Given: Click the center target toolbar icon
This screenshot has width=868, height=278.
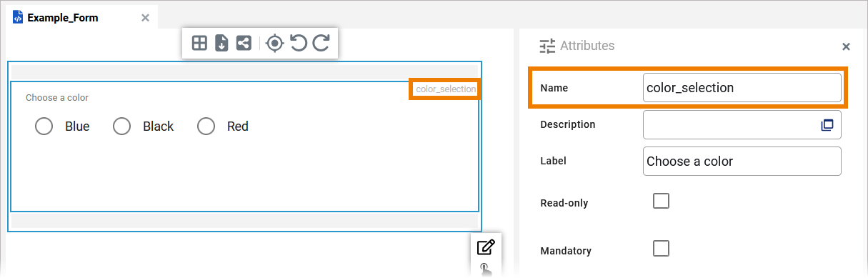Looking at the screenshot, I should tap(274, 44).
